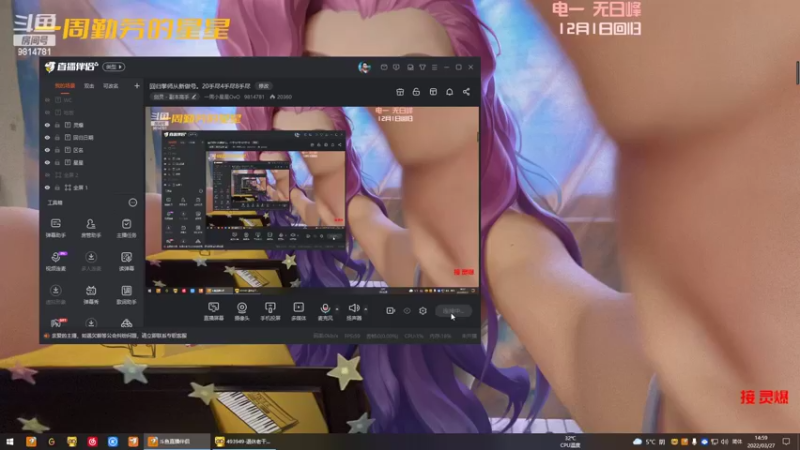
Task: Open the 视频连麦 tool
Action: pos(56,261)
